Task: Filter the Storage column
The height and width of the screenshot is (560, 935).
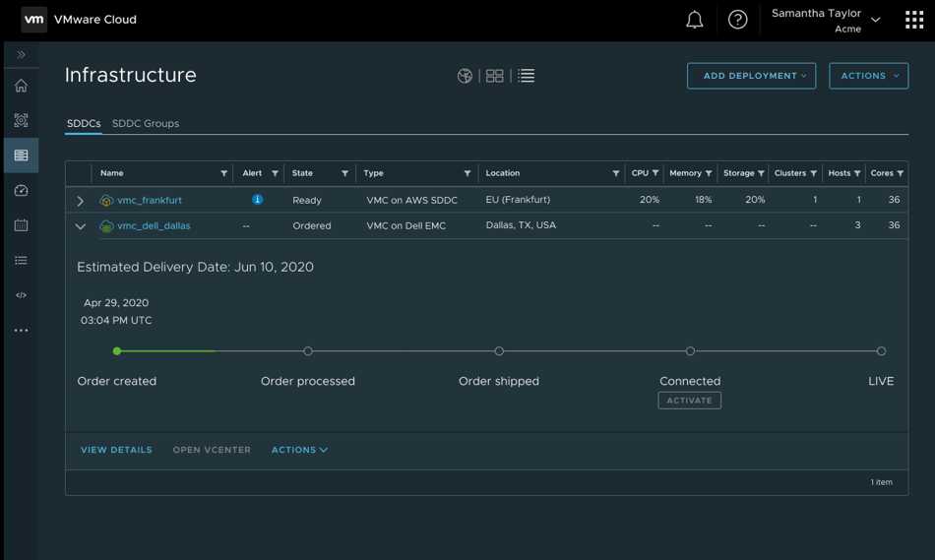Action: click(x=761, y=173)
